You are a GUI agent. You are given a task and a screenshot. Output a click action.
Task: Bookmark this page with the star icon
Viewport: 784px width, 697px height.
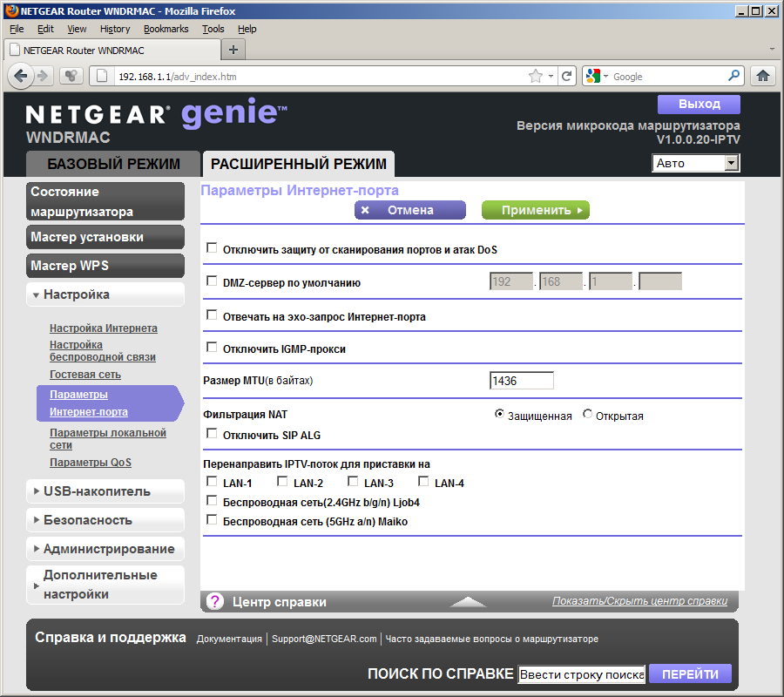pos(536,77)
